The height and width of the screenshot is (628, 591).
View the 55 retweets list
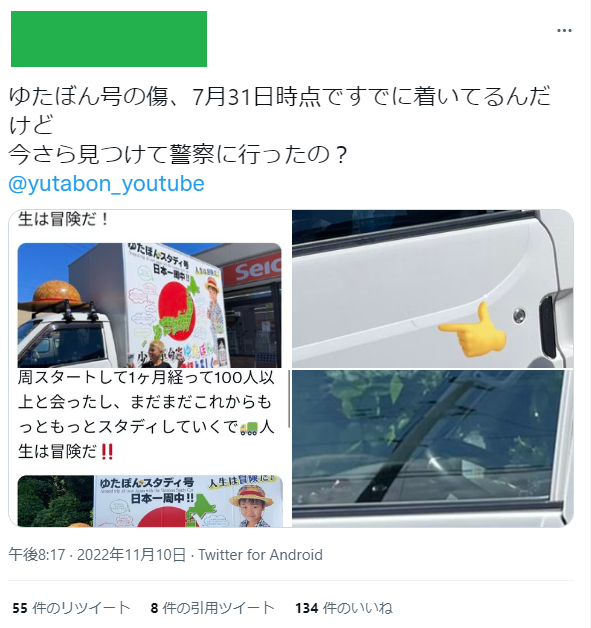click(71, 608)
